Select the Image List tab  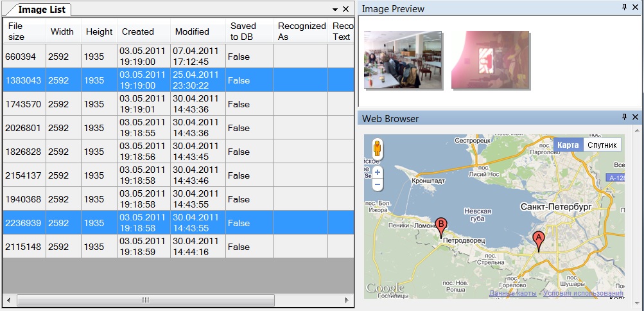(40, 10)
